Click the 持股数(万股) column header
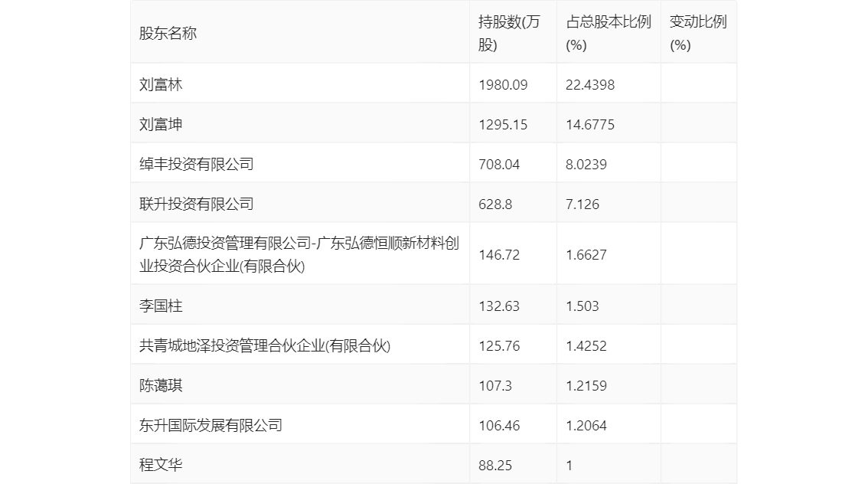Viewport: 868px width, 484px height. (x=509, y=33)
